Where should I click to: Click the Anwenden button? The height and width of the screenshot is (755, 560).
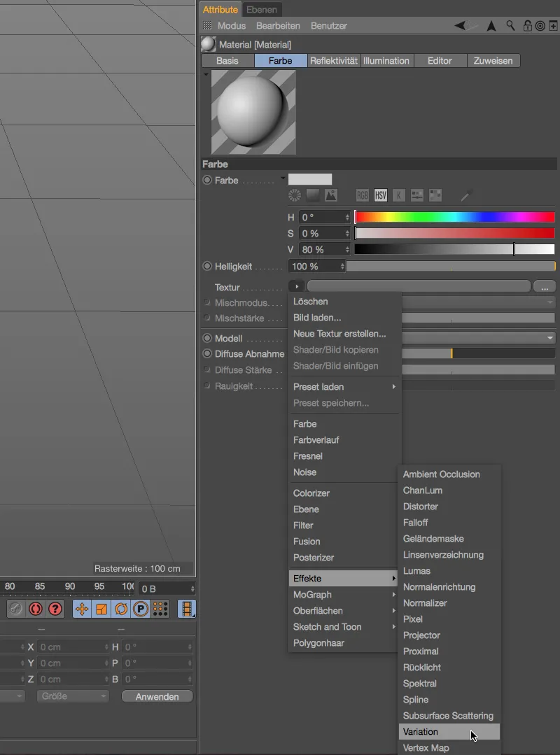157,696
